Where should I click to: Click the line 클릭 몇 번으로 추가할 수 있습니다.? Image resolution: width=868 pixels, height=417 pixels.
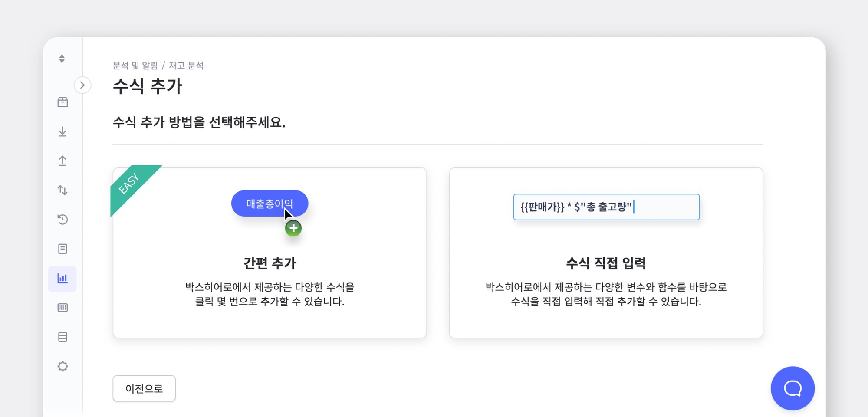coord(270,302)
